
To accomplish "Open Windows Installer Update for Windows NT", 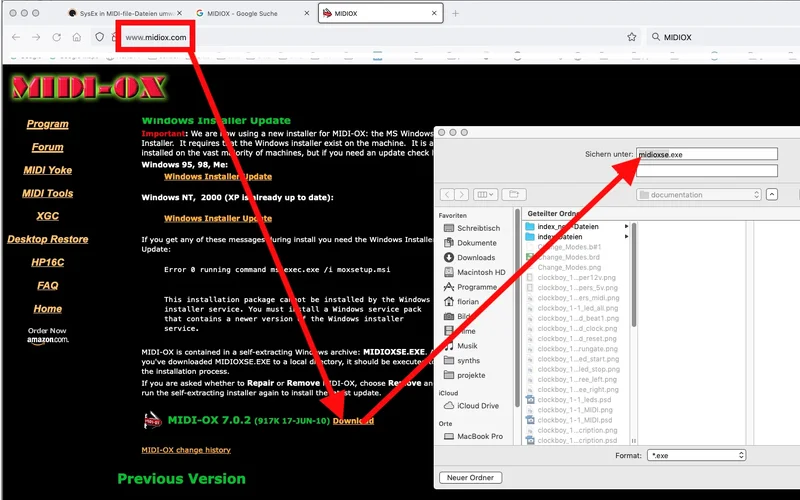I will coord(218,218).
